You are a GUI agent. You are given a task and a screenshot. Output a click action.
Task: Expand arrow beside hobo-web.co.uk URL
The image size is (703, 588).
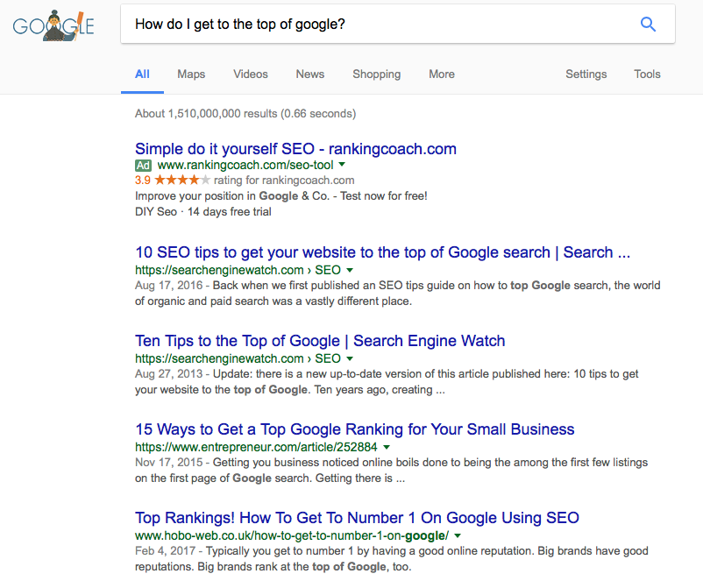458,535
